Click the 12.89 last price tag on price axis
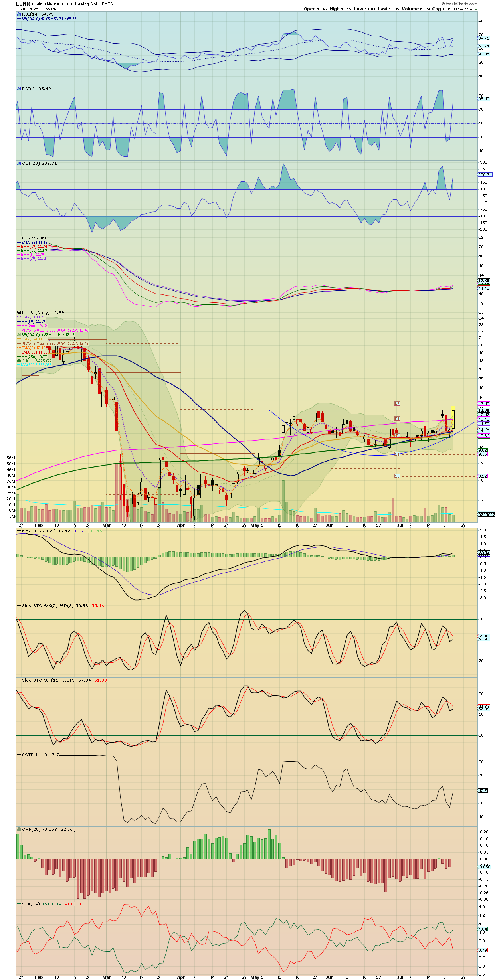The height and width of the screenshot is (980, 495). tap(484, 410)
